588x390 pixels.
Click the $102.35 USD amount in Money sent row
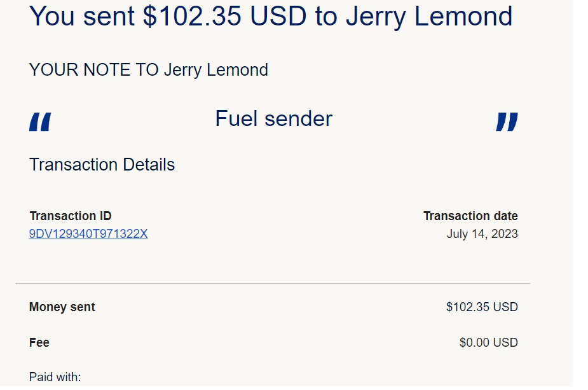click(482, 307)
